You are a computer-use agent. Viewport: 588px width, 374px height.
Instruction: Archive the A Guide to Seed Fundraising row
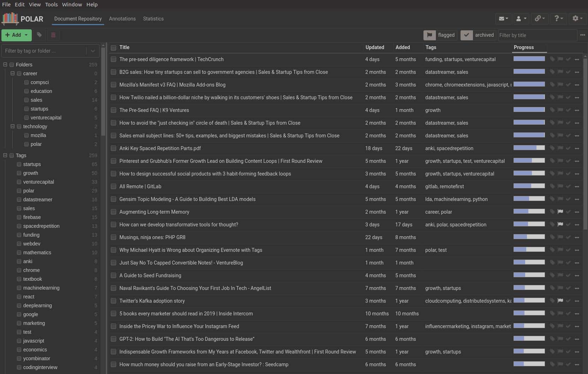568,275
